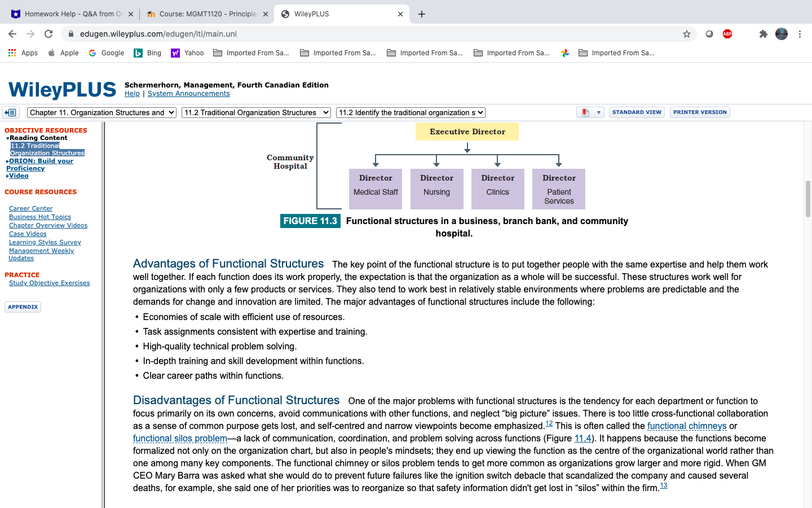Viewport: 812px width, 508px height.
Task: Open the 11.2 Identify objective dropdown
Action: point(411,112)
